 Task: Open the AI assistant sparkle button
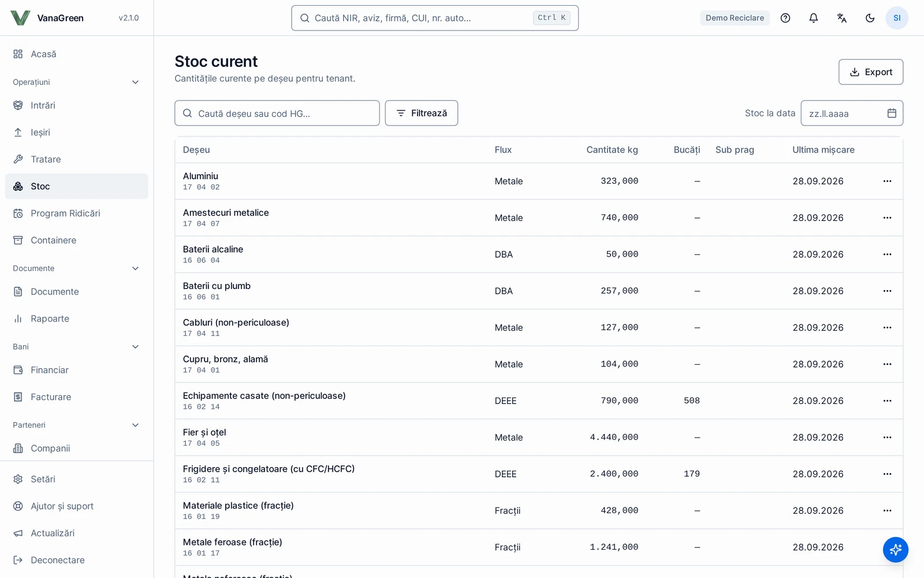tap(896, 549)
